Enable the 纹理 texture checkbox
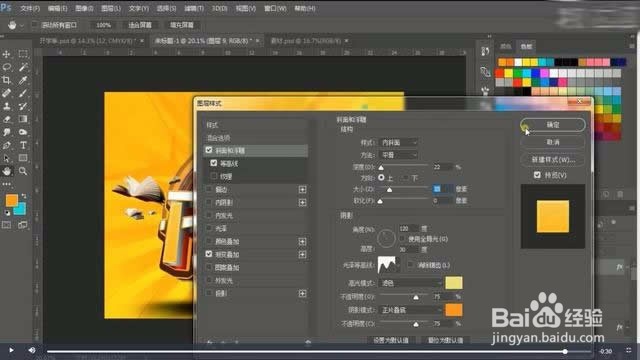 click(213, 176)
